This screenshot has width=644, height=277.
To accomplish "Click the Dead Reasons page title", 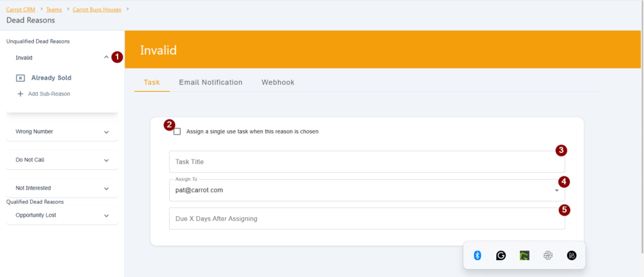I will (x=31, y=20).
